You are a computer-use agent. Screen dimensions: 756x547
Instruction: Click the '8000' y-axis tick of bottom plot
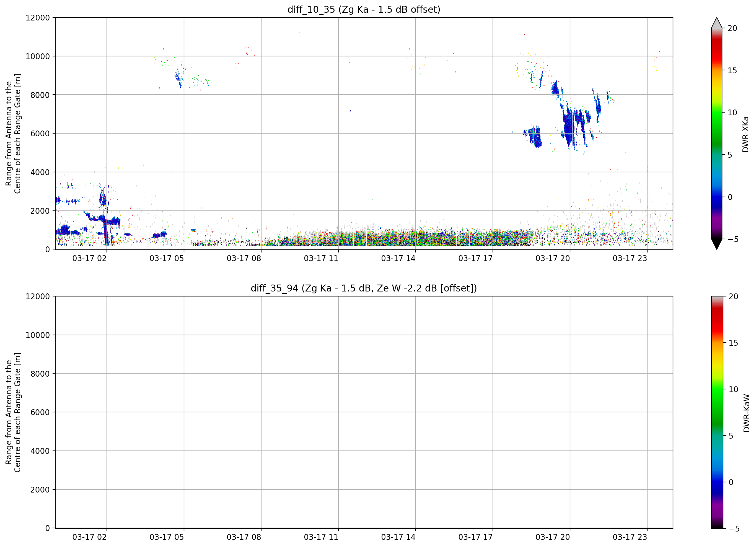(x=40, y=374)
